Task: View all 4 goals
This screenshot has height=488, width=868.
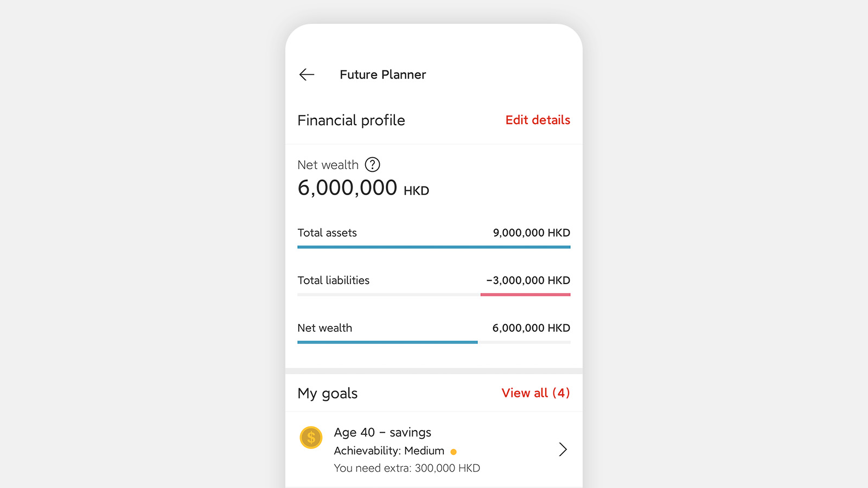Action: click(x=535, y=393)
